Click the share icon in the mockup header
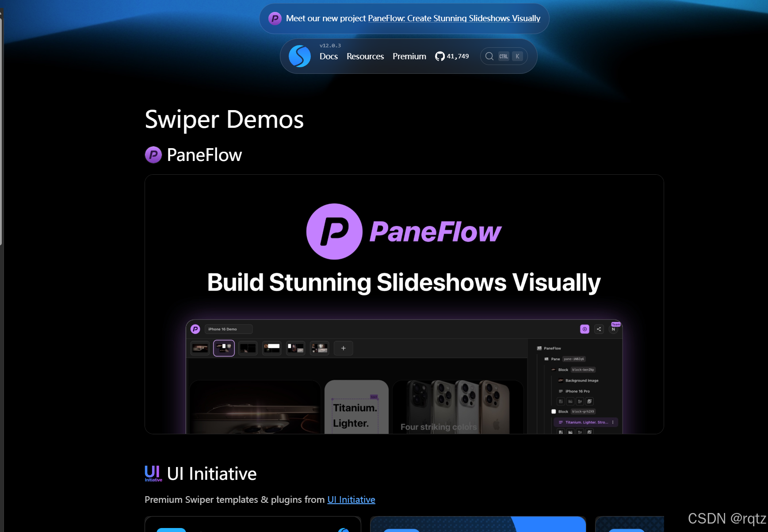 point(599,329)
